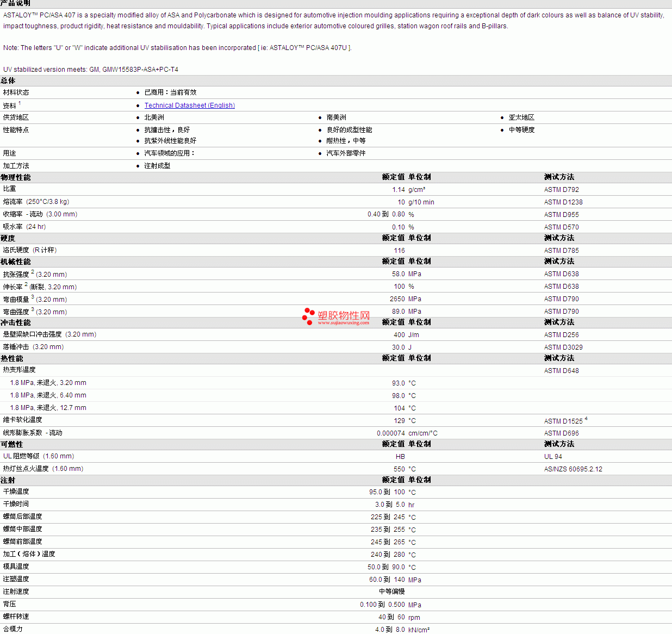Viewport: 672px width, 634px height.
Task: Click the ASTM D256 test method
Action: point(562,335)
